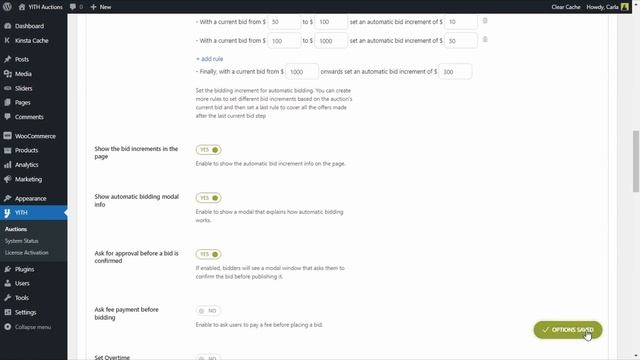
Task: Enable Ask fee payment before bidding
Action: [208, 311]
